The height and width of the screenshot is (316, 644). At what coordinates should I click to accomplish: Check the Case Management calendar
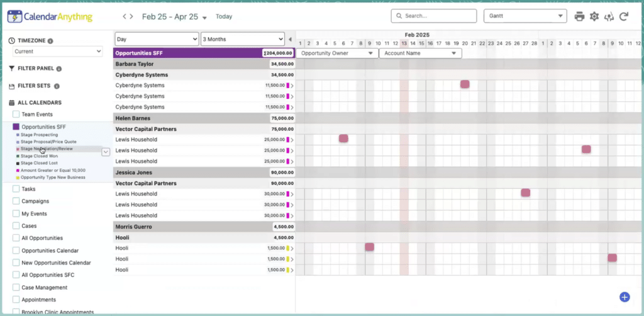[x=16, y=288]
